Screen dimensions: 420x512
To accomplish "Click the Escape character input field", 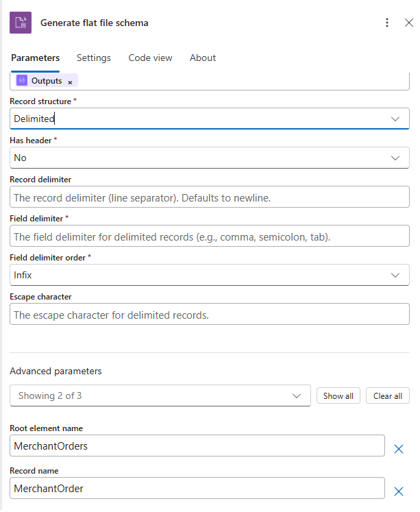I will [x=210, y=314].
